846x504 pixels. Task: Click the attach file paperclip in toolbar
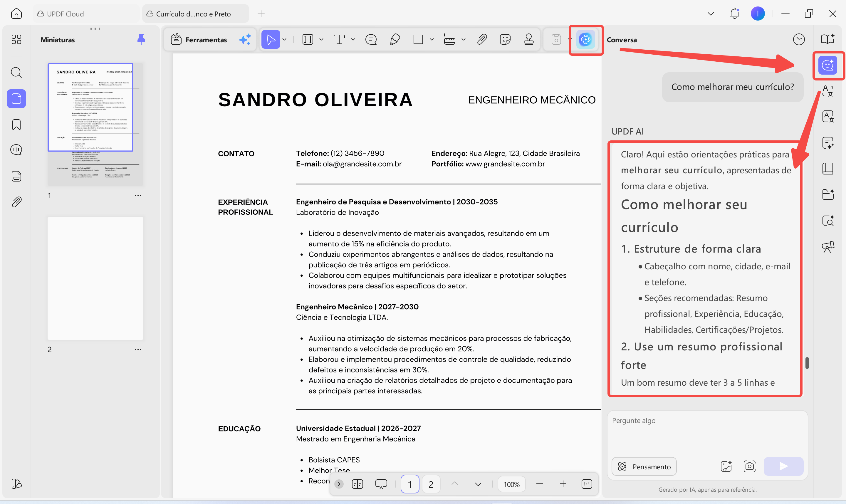[x=481, y=39]
